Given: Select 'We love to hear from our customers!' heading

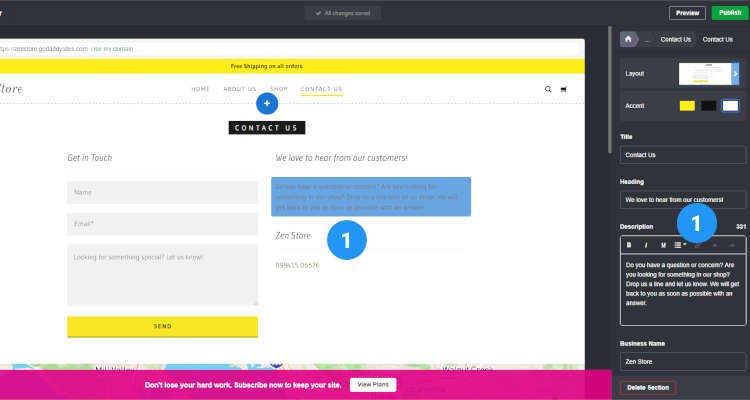Looking at the screenshot, I should pyautogui.click(x=342, y=157).
